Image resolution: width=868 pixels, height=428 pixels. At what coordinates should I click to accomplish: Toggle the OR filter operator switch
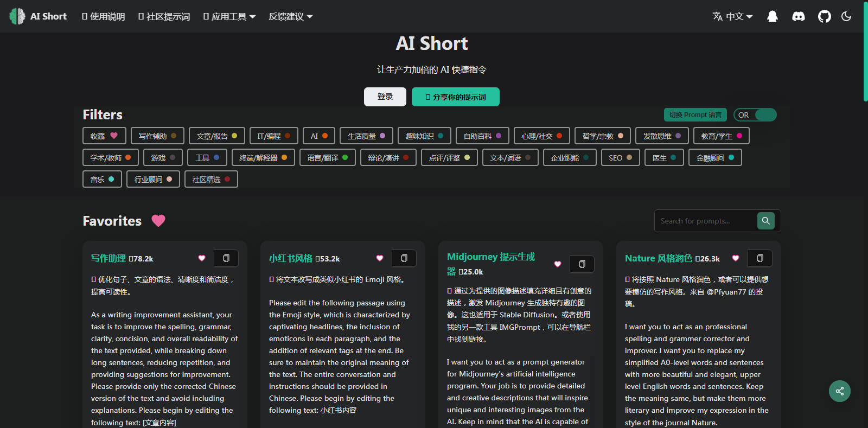point(755,115)
